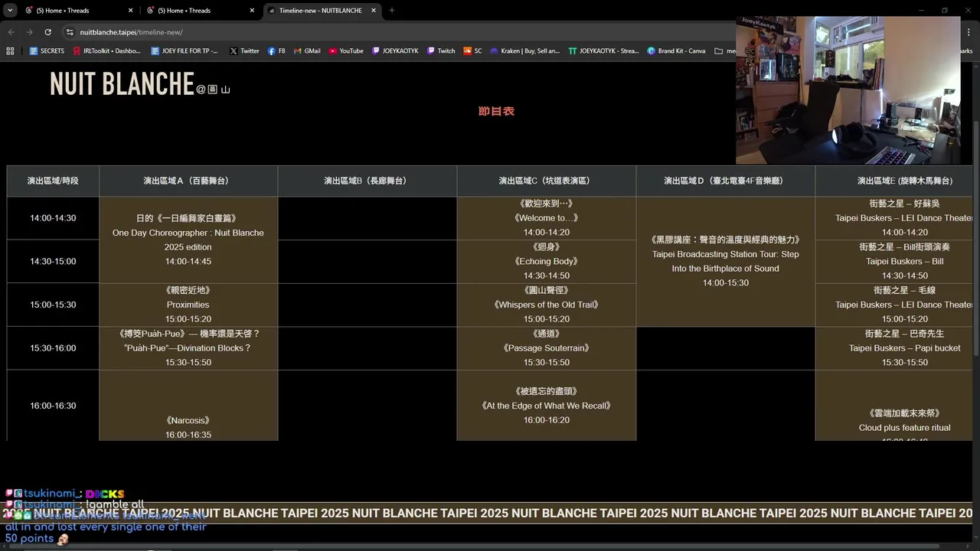Select the 16:00-16:30 time slot cell
Viewport: 980px width, 551px height.
53,406
